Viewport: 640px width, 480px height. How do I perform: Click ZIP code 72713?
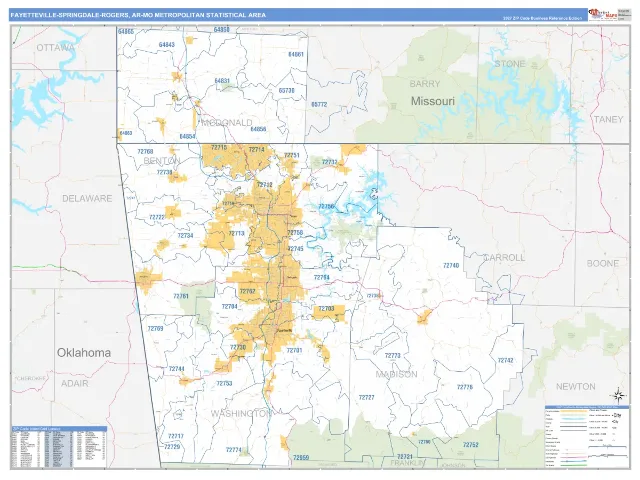pyautogui.click(x=236, y=233)
